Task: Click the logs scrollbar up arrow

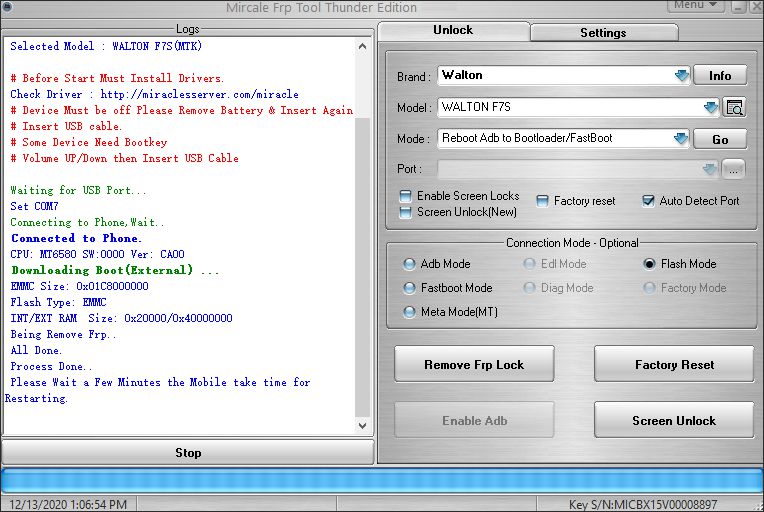Action: 363,47
